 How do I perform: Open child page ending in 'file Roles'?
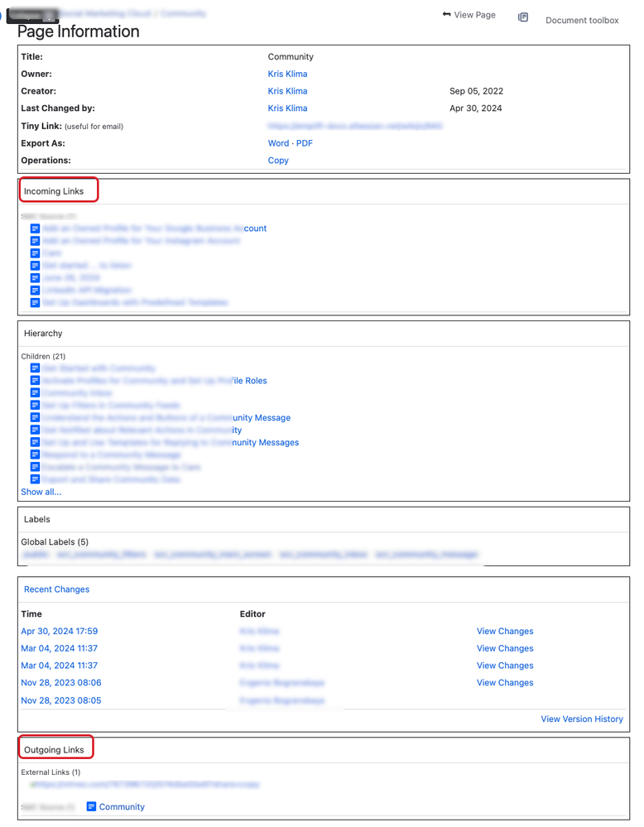tap(155, 380)
